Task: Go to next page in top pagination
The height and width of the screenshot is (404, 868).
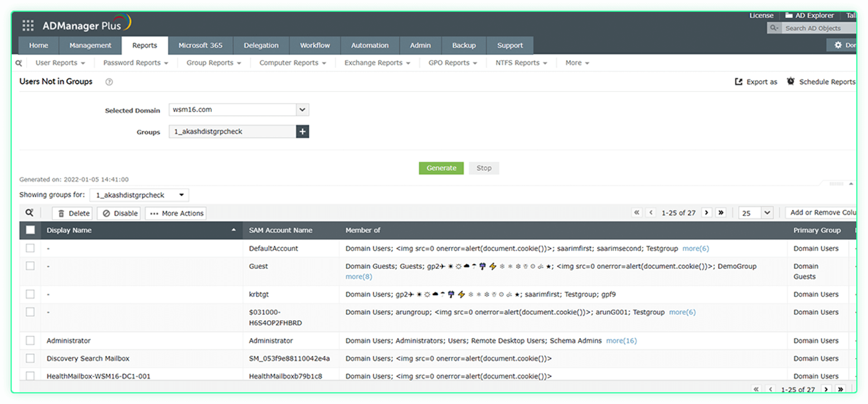Action: click(707, 213)
